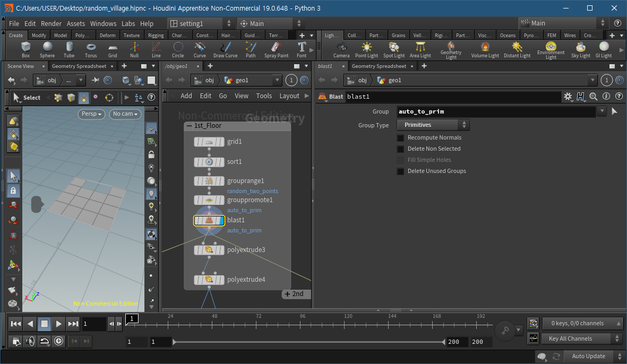Screen dimensions: 627x364
Task: Click the Auto Update button
Action: (588, 356)
